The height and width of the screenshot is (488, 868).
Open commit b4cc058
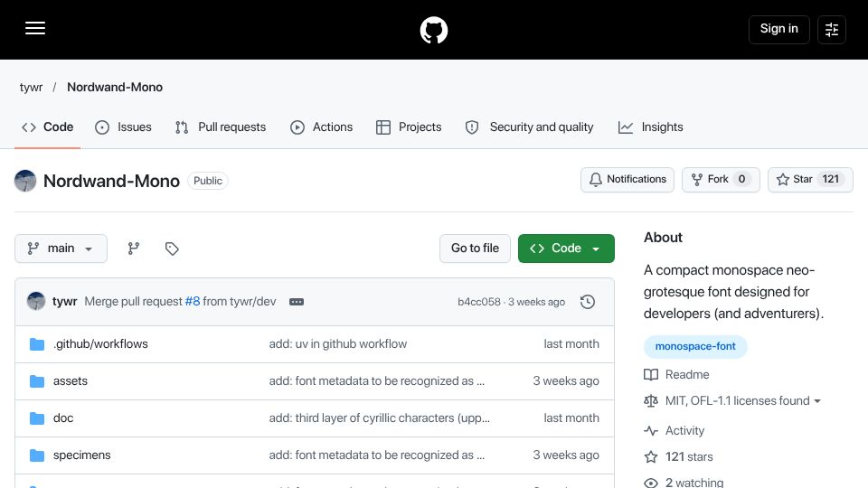(x=479, y=302)
